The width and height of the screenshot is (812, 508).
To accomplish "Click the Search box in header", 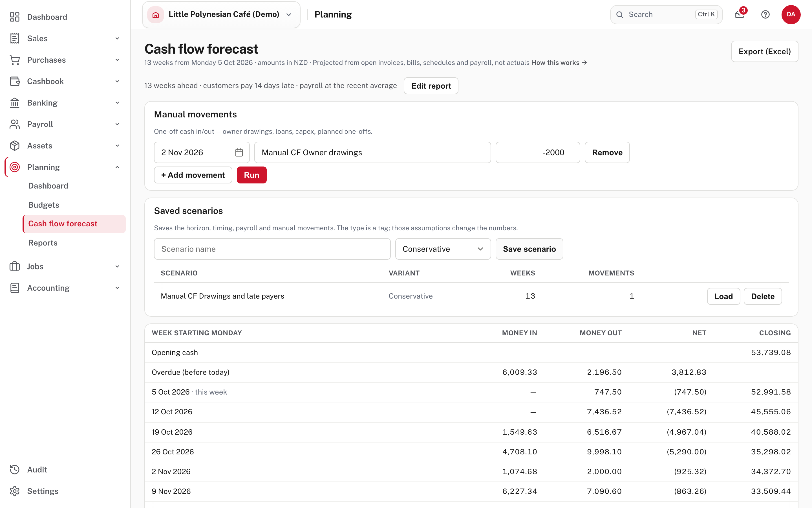I will point(666,14).
